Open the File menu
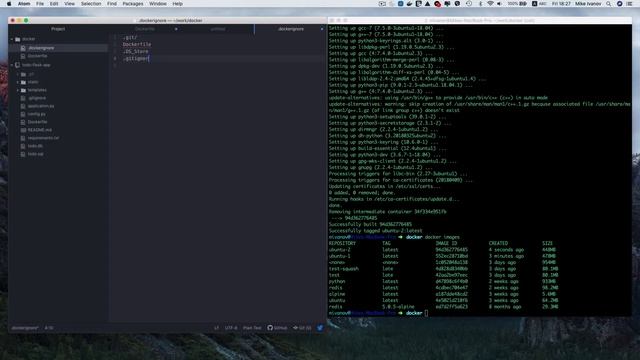This screenshot has width=640, height=360. point(40,4)
